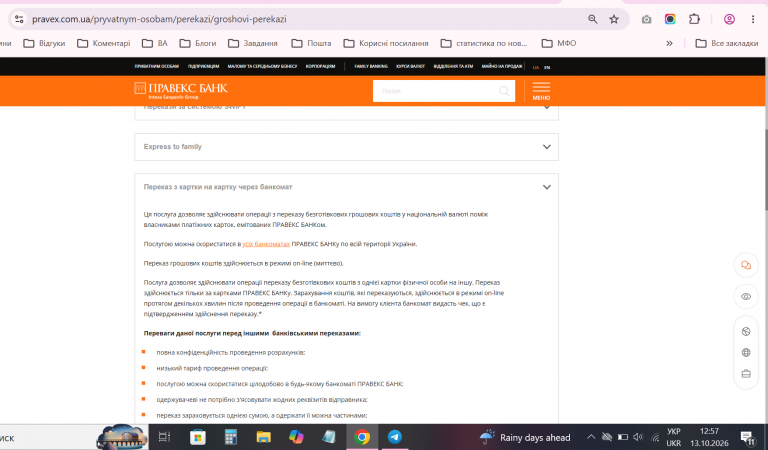This screenshot has height=450, width=768.
Task: Open the Пошта bookmarks folder
Action: pyautogui.click(x=311, y=43)
